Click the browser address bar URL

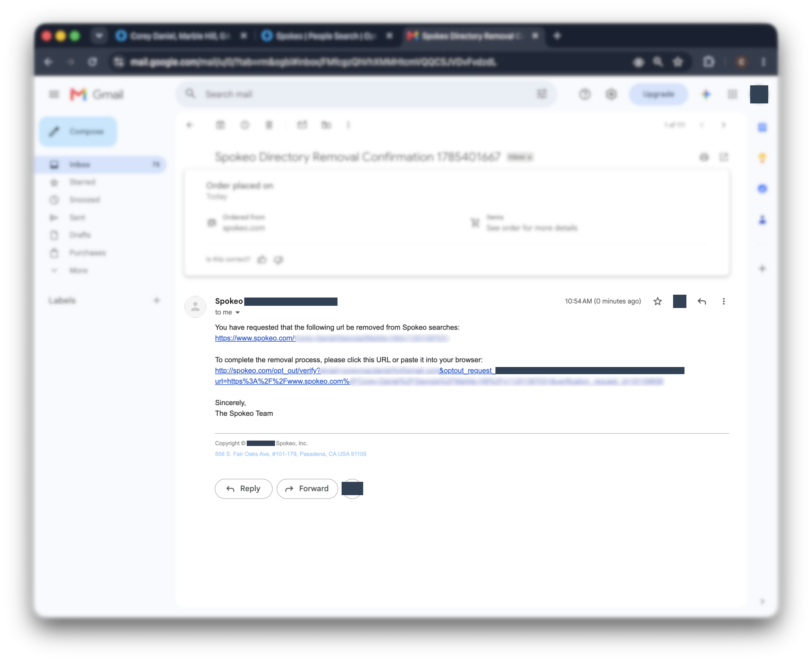pyautogui.click(x=313, y=62)
